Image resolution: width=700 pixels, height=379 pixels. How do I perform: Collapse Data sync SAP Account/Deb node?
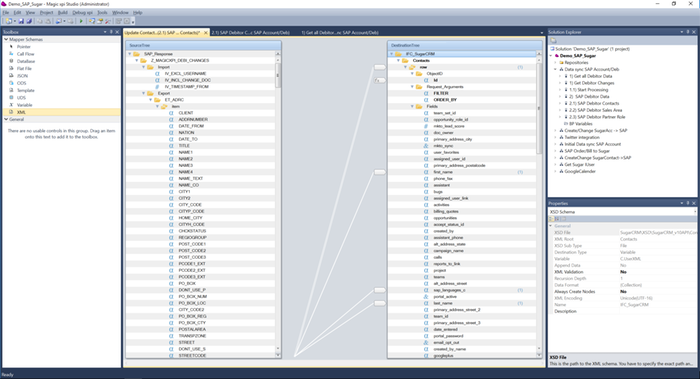pos(555,69)
